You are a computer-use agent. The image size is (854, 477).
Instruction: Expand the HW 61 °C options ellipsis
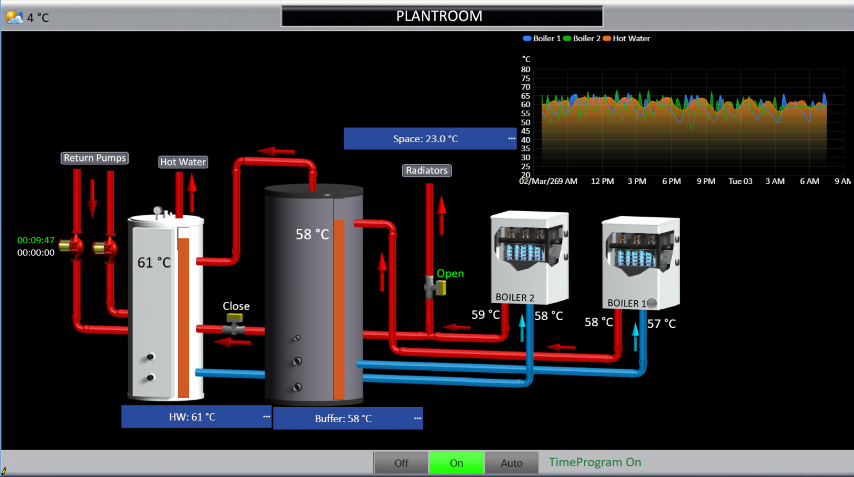tap(266, 416)
